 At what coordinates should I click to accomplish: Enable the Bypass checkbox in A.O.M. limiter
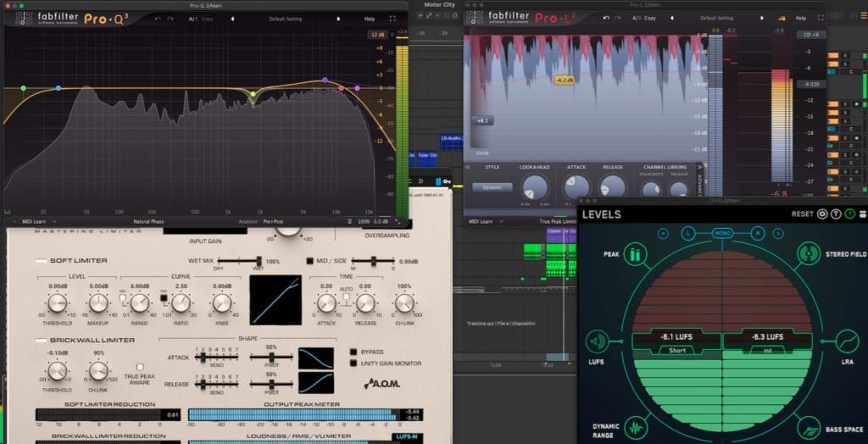click(x=353, y=351)
